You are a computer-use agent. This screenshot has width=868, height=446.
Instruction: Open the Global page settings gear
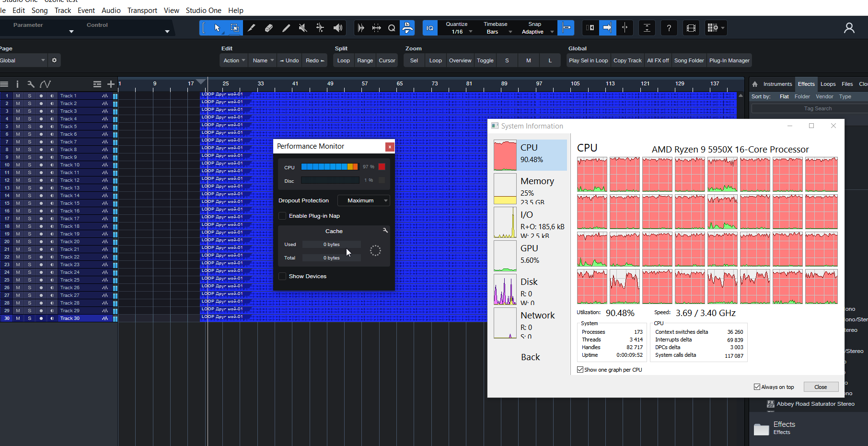[x=54, y=60]
